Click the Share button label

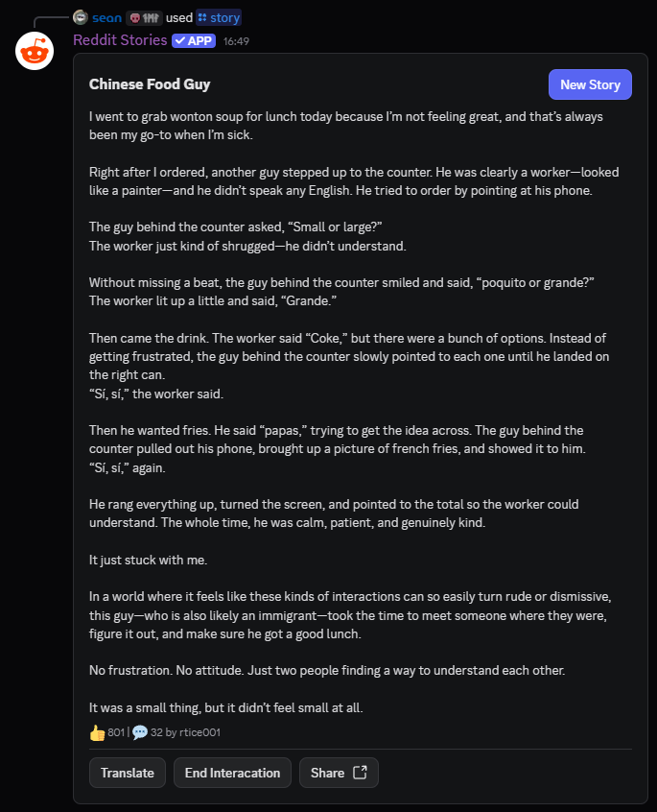[327, 773]
